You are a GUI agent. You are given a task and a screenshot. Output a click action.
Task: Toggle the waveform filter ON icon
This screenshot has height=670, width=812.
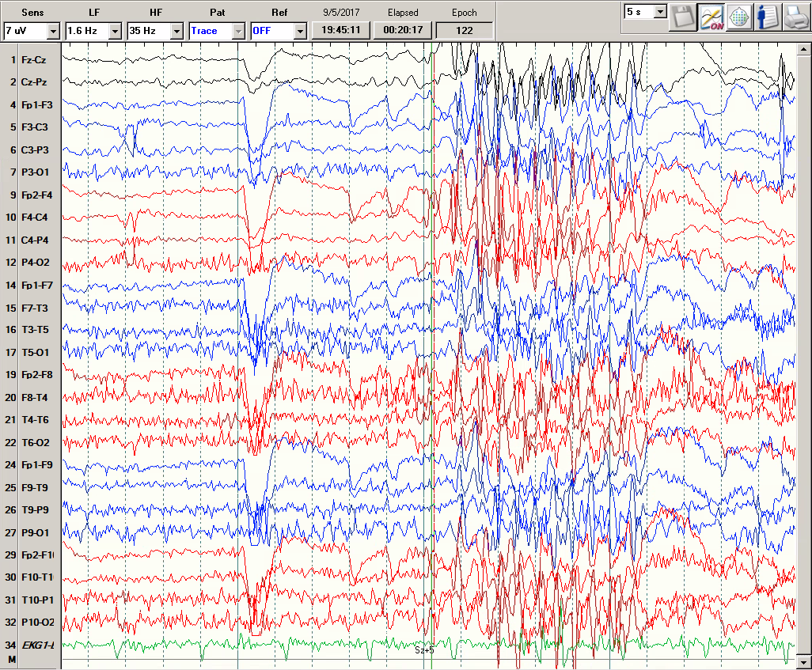(x=710, y=18)
